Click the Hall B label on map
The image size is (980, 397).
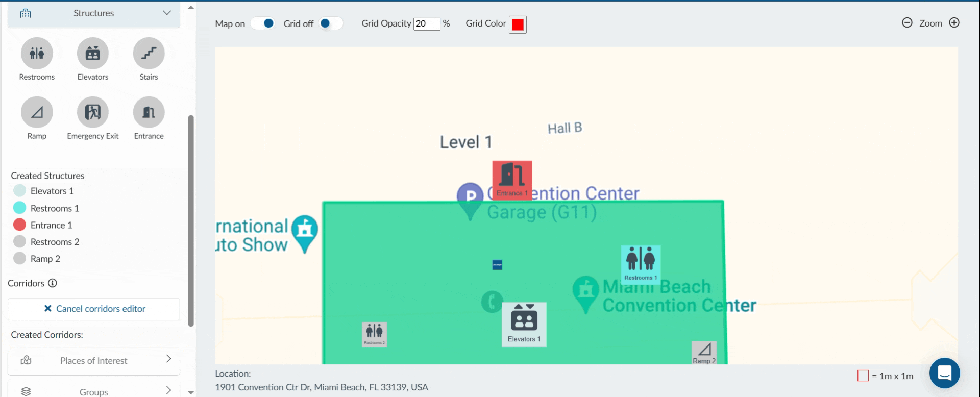[x=565, y=128]
